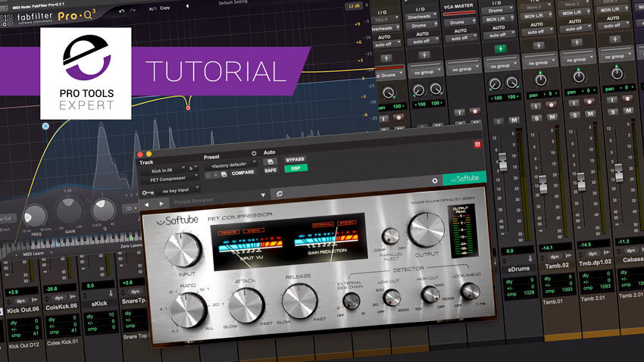Click lightning bolt icon on Tamb.02 channel
Viewport: 644px width, 362px height.
point(539,45)
